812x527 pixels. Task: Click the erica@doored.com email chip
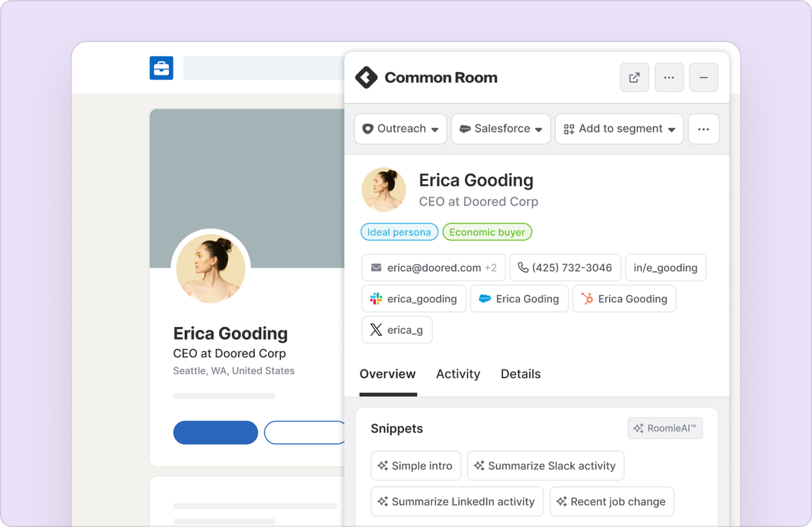(433, 268)
